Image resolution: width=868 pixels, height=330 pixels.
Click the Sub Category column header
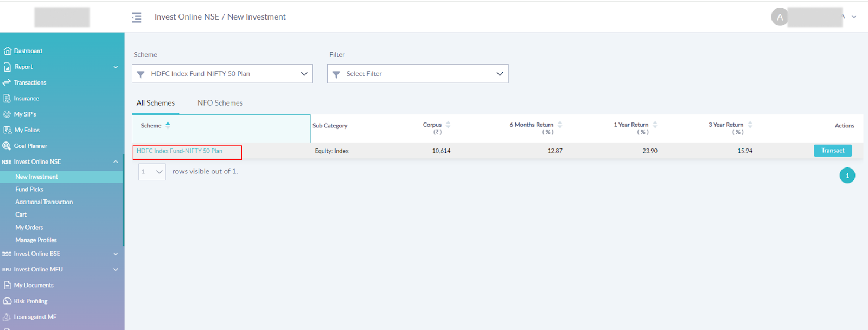pos(330,126)
